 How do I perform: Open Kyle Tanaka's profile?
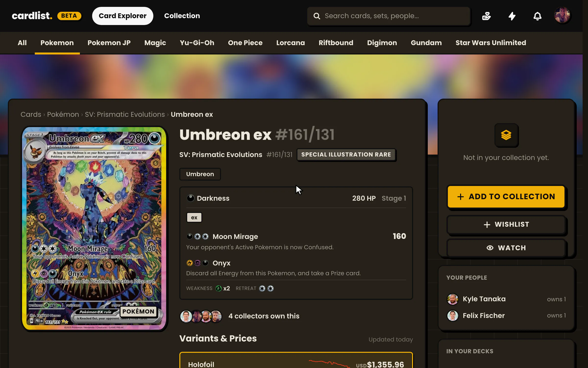pos(484,299)
